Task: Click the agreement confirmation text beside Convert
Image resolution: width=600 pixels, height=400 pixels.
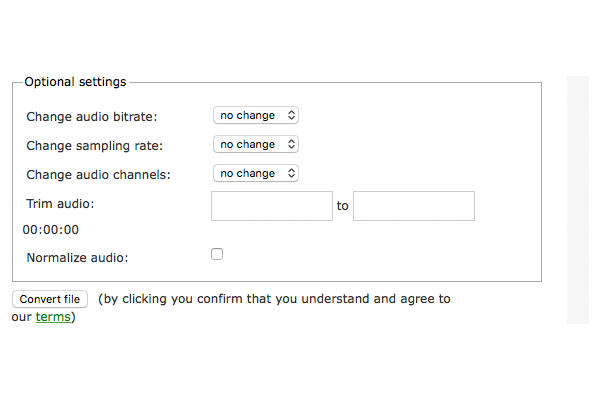Action: [x=275, y=299]
